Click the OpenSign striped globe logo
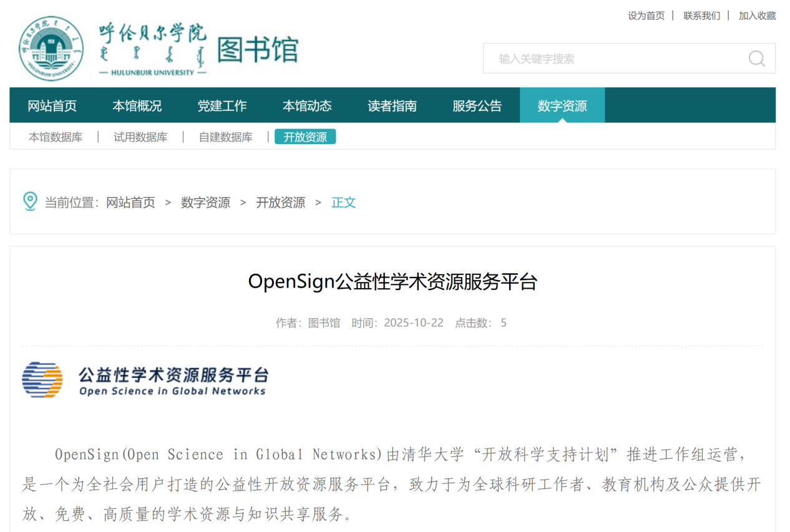 [x=42, y=380]
